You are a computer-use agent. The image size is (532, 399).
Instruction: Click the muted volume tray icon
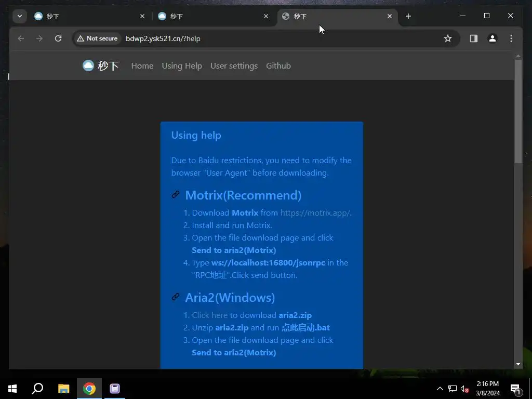(x=464, y=389)
